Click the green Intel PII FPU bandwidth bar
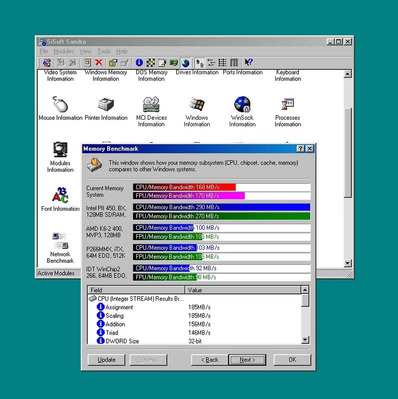This screenshot has width=398, height=399. (x=222, y=216)
